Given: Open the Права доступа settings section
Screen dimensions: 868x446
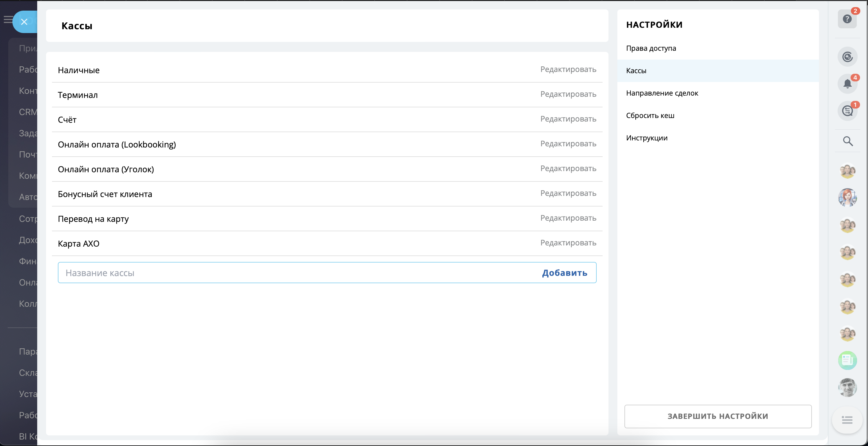Looking at the screenshot, I should (651, 48).
